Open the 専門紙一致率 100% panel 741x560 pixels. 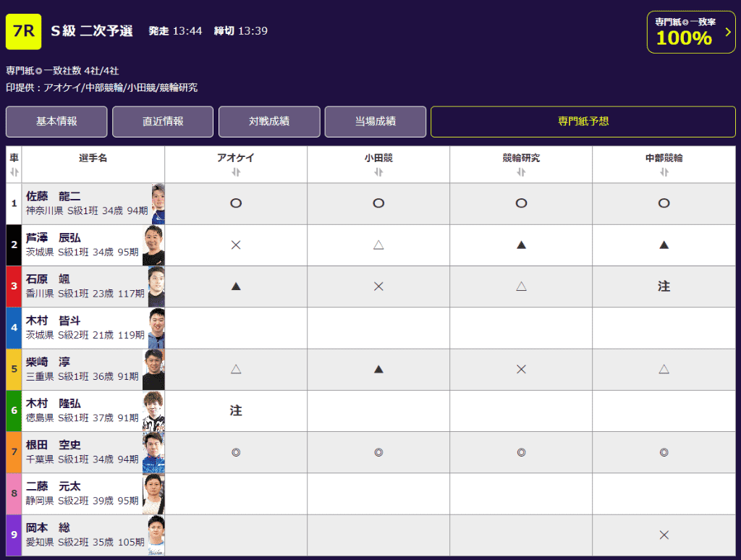coord(684,33)
